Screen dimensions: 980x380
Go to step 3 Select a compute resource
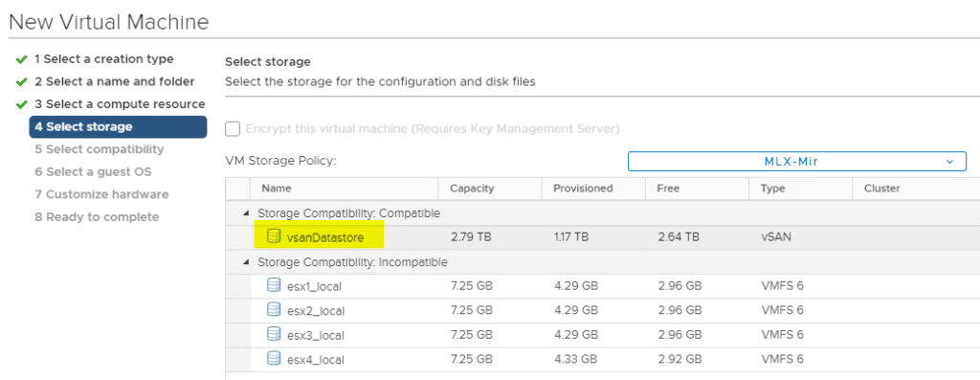(x=120, y=104)
